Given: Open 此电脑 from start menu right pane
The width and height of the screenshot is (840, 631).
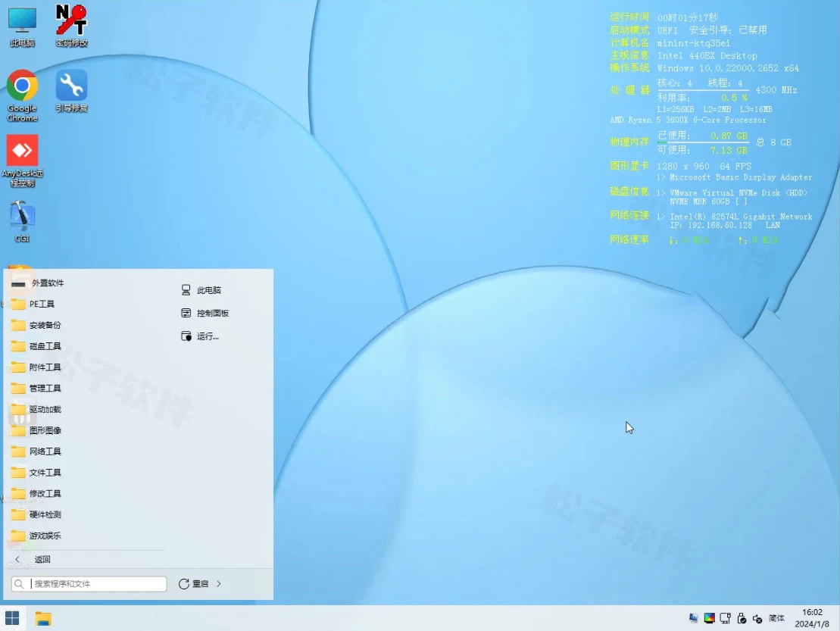Looking at the screenshot, I should tap(201, 290).
